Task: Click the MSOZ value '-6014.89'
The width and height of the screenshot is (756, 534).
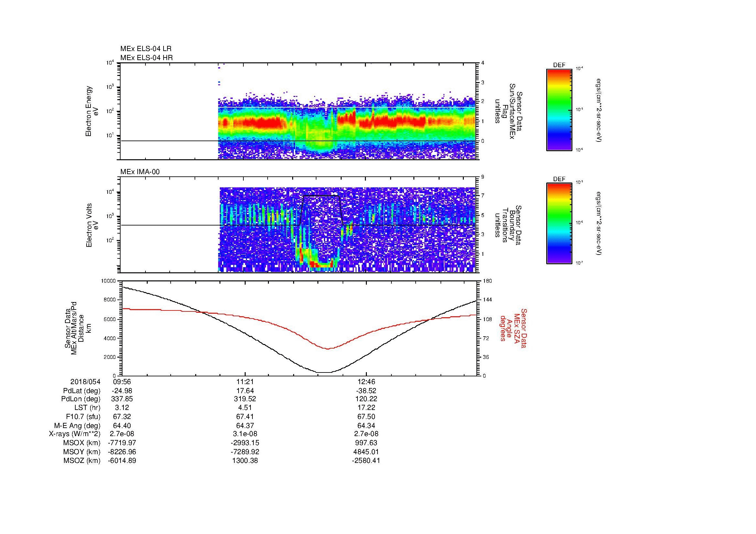Action: [122, 461]
